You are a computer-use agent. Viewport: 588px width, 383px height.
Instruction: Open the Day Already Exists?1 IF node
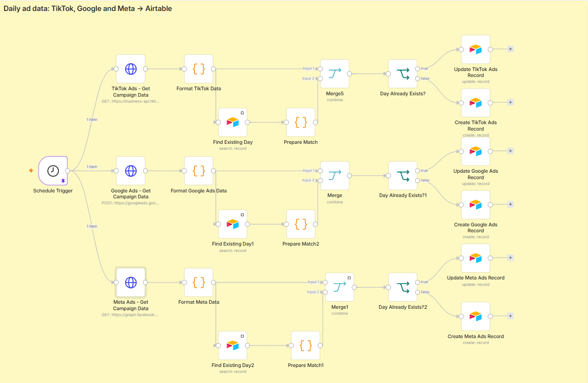click(403, 175)
